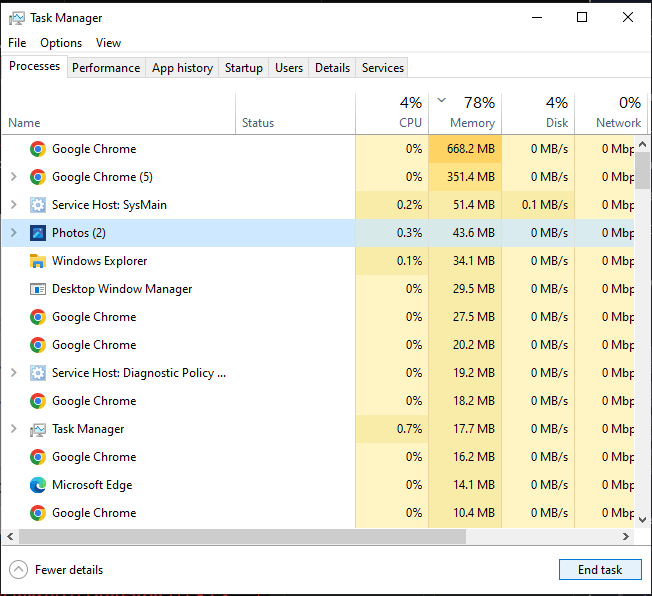Open the View menu
This screenshot has width=652, height=596.
(x=108, y=43)
